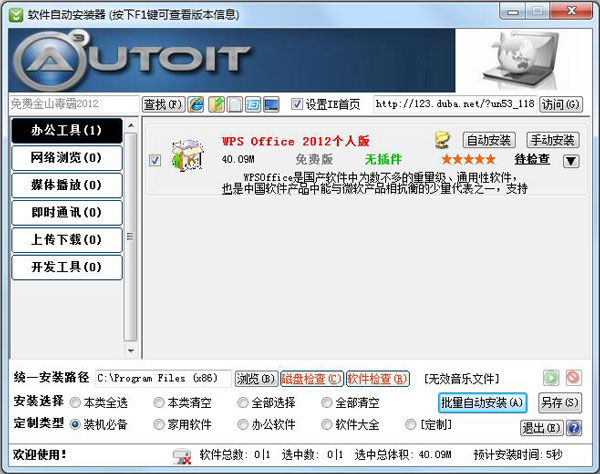Click the 免费版 label

click(314, 159)
